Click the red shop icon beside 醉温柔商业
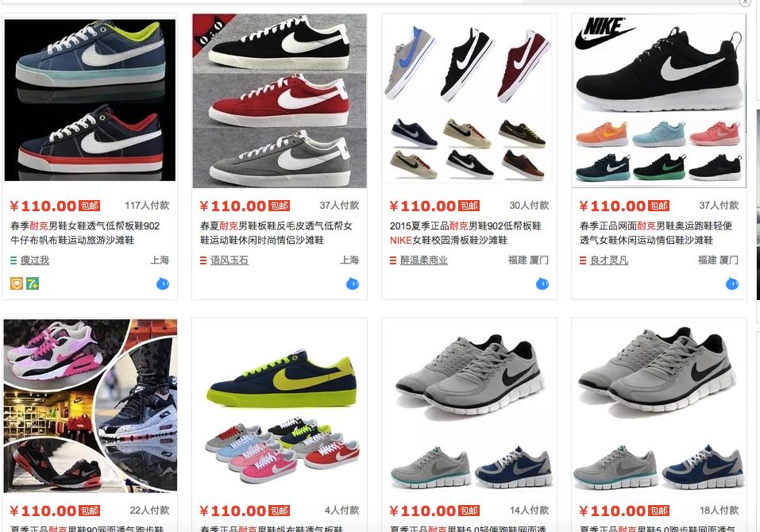760x532 pixels. (x=393, y=260)
